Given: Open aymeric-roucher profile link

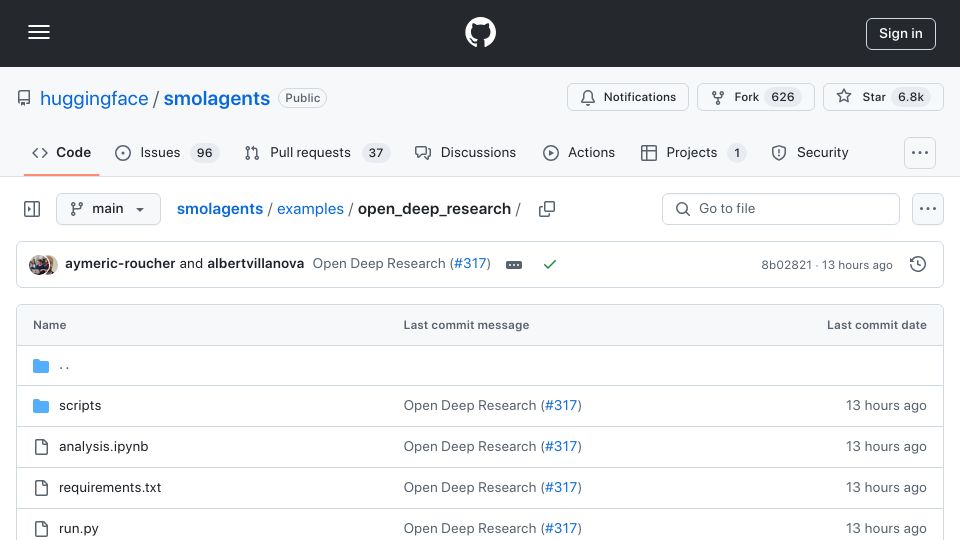Looking at the screenshot, I should click(120, 263).
